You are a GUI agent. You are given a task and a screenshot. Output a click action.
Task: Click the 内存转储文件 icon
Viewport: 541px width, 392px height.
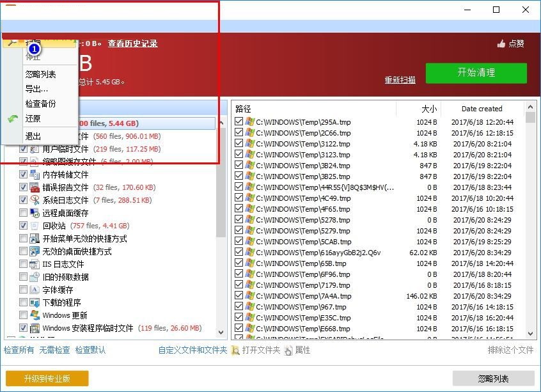click(33, 175)
